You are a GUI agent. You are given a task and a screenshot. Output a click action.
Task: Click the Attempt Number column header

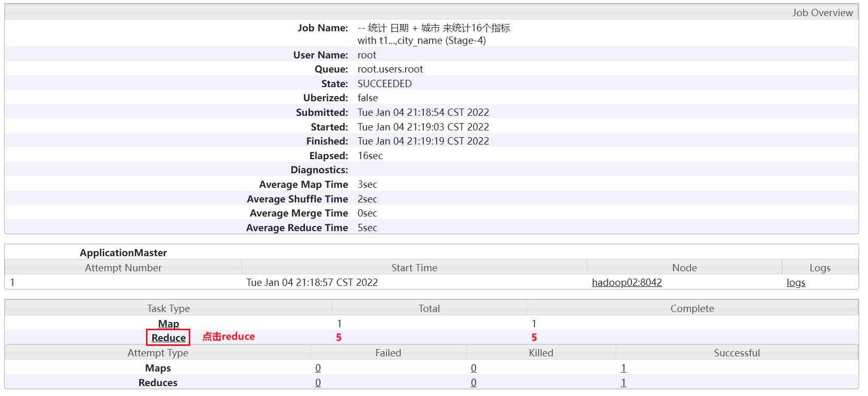(123, 268)
